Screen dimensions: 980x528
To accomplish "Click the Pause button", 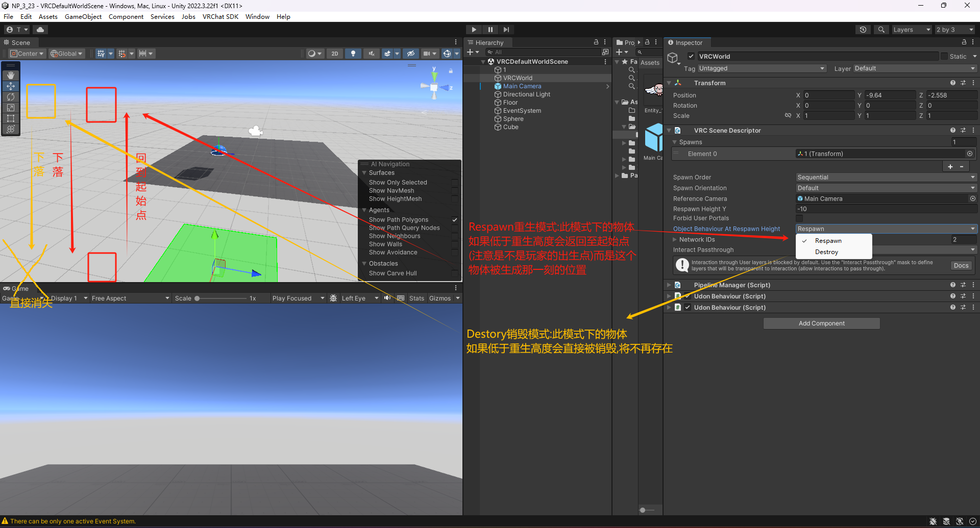I will coord(490,30).
